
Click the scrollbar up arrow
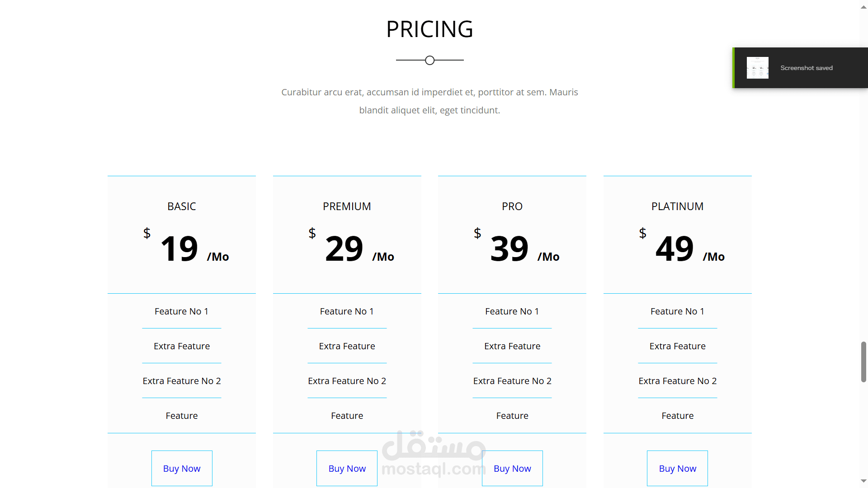(x=863, y=7)
